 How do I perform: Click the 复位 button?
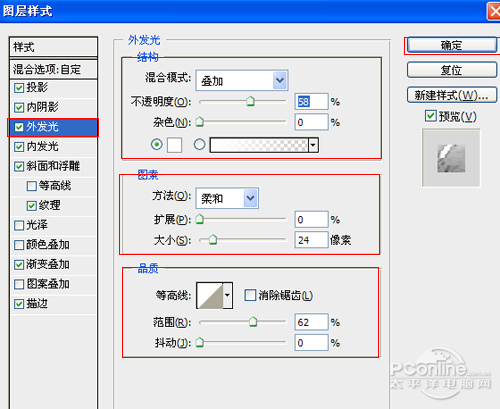click(x=452, y=70)
